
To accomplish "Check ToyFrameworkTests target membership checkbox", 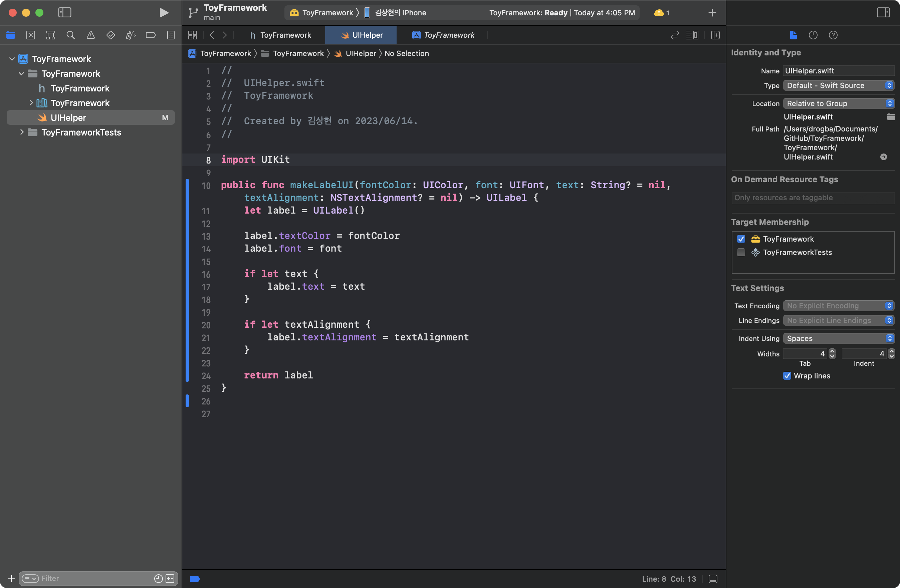I will pyautogui.click(x=741, y=252).
